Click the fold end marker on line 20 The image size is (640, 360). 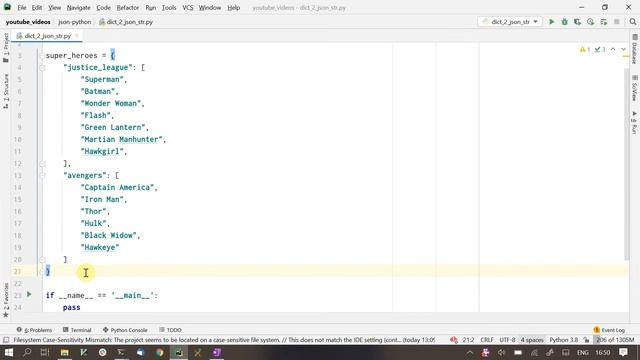click(x=42, y=260)
